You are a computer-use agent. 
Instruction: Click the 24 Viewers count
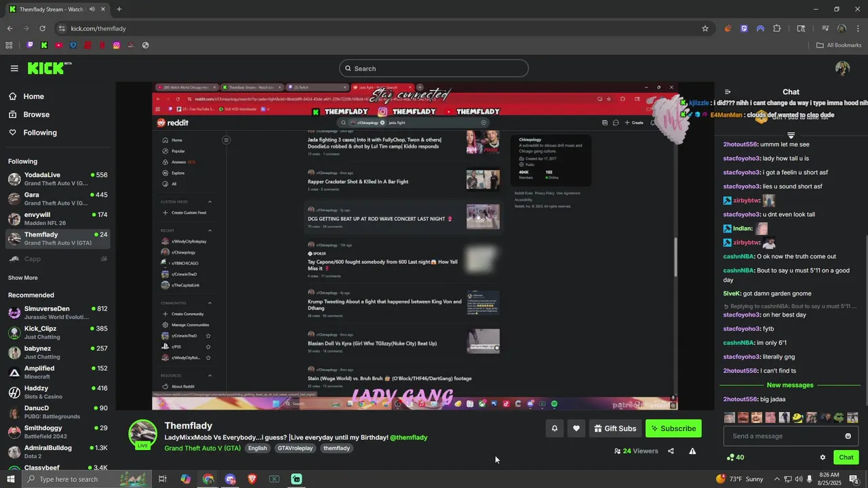click(x=636, y=451)
